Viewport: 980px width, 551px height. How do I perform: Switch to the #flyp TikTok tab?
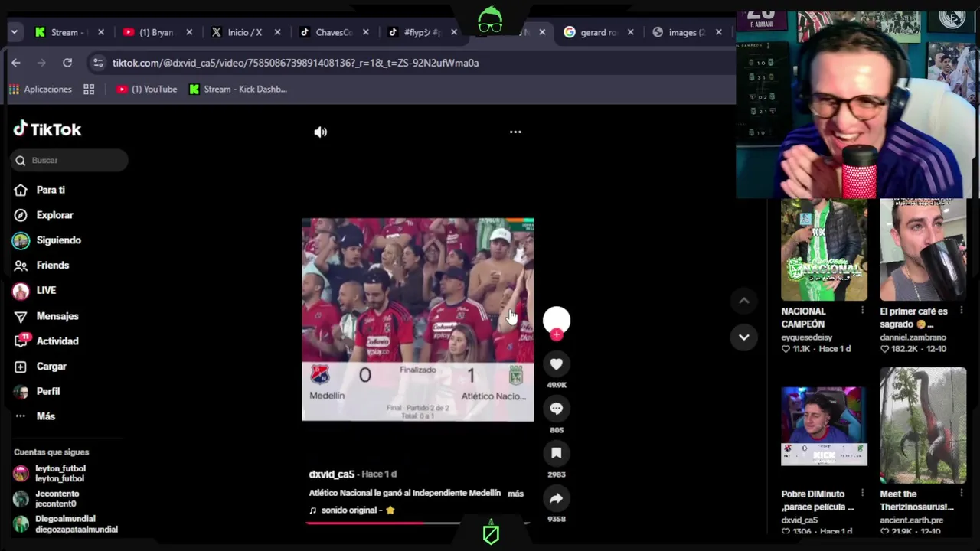(x=422, y=32)
